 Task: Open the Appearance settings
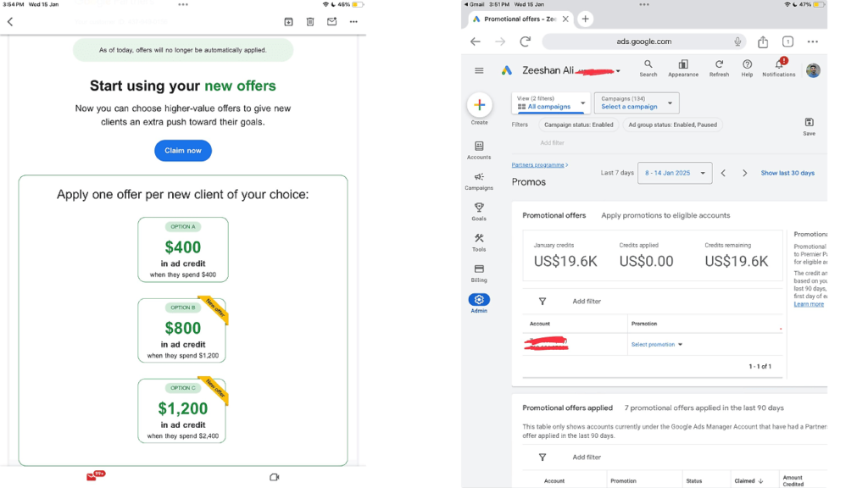683,69
